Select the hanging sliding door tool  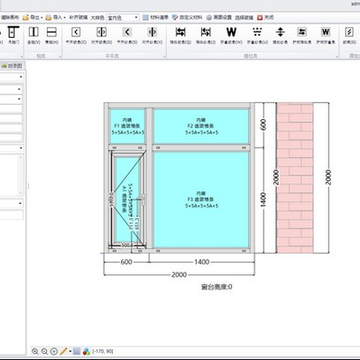pyautogui.click(x=13, y=35)
